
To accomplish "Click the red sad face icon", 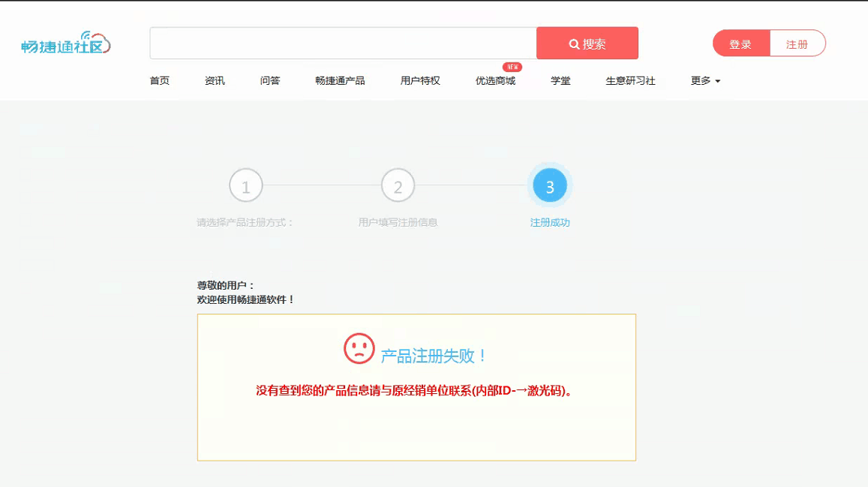I will pos(359,349).
